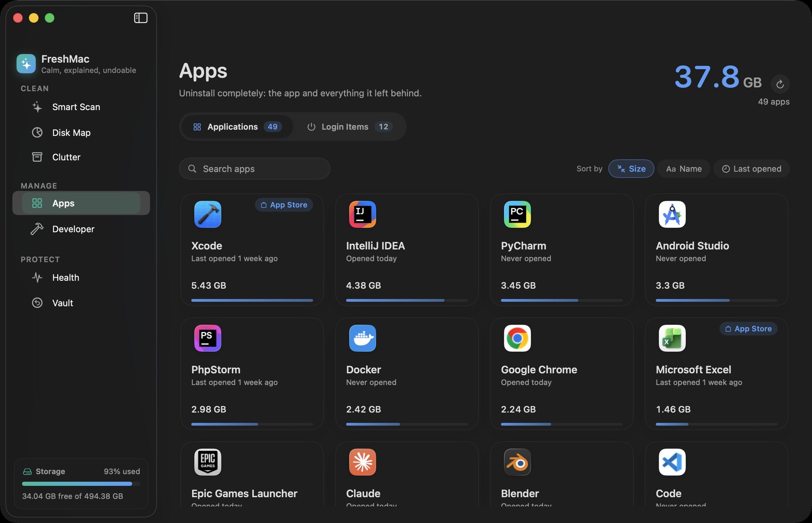Click the PyCharm Never opened label

(x=526, y=259)
